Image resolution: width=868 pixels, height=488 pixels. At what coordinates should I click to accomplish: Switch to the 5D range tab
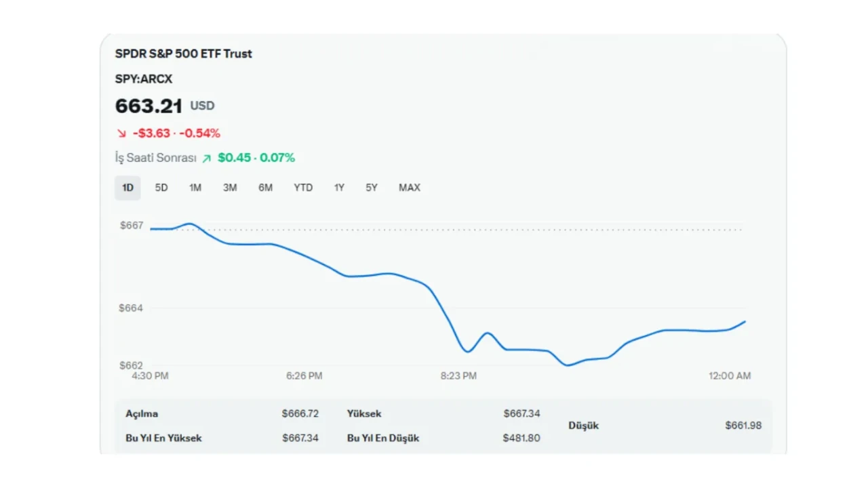161,188
